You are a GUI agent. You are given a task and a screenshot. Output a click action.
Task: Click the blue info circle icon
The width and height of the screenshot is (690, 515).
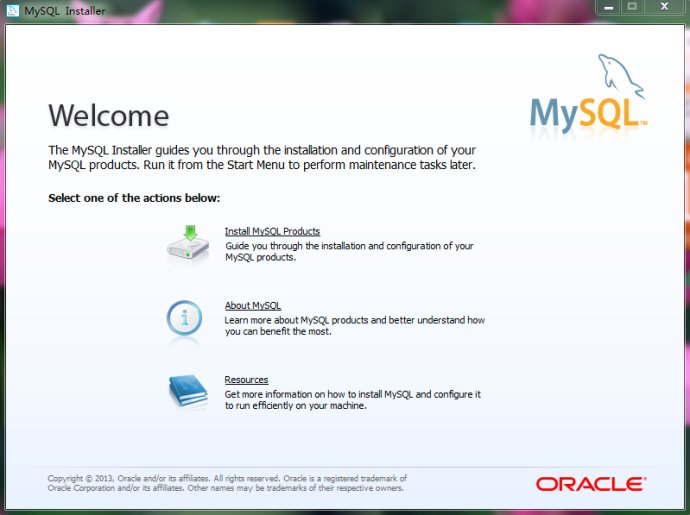tap(184, 318)
